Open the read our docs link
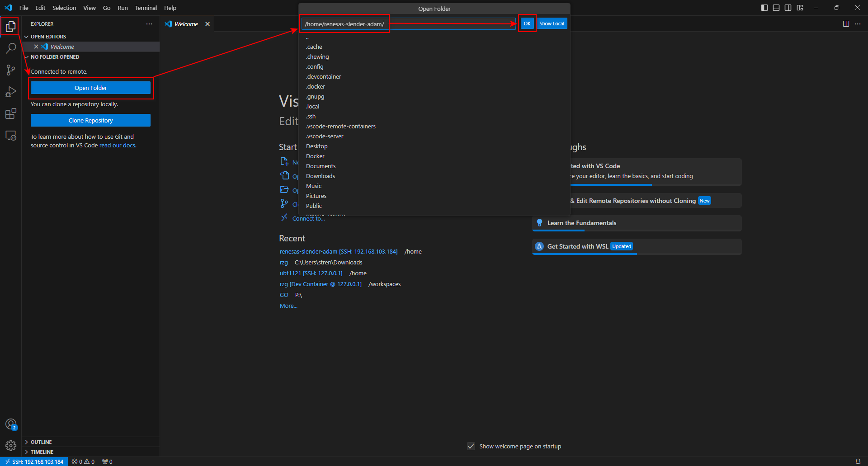The width and height of the screenshot is (868, 466). click(x=117, y=145)
